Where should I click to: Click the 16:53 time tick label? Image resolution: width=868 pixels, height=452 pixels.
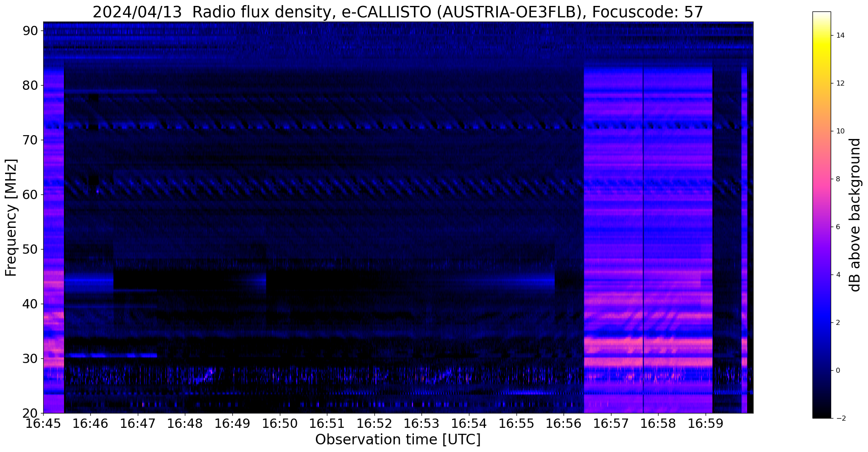coord(421,424)
